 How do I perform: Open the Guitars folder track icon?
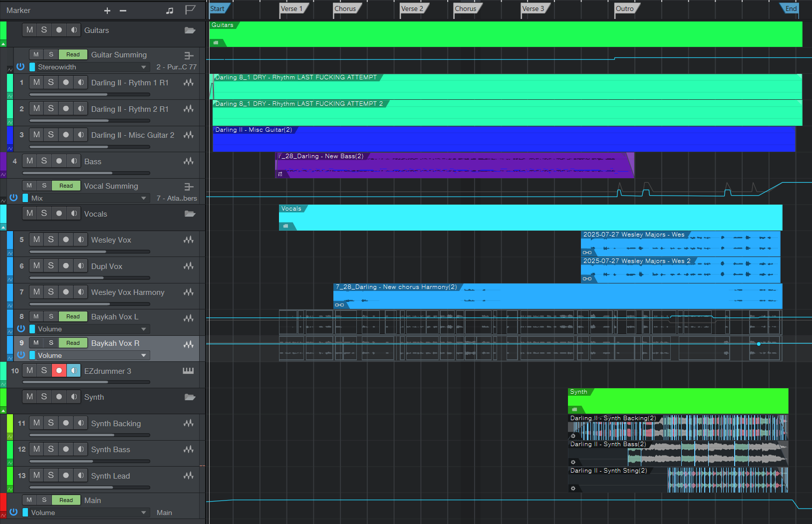[190, 30]
